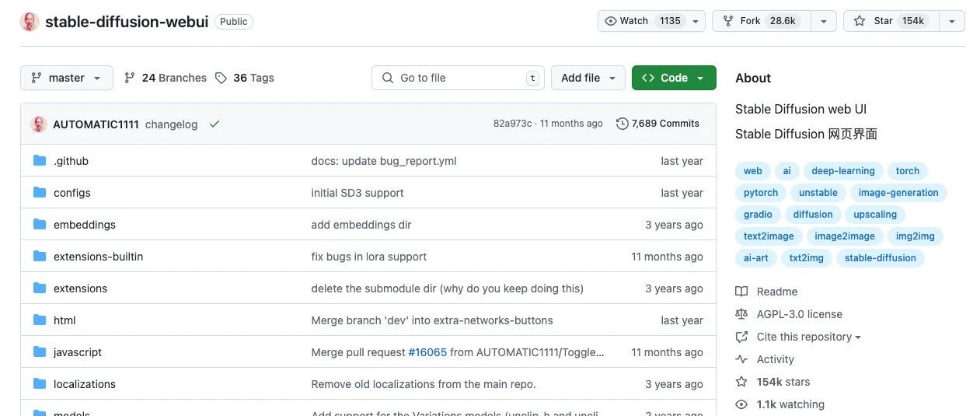980x416 pixels.
Task: Open the star lists dropdown arrow
Action: click(x=952, y=21)
